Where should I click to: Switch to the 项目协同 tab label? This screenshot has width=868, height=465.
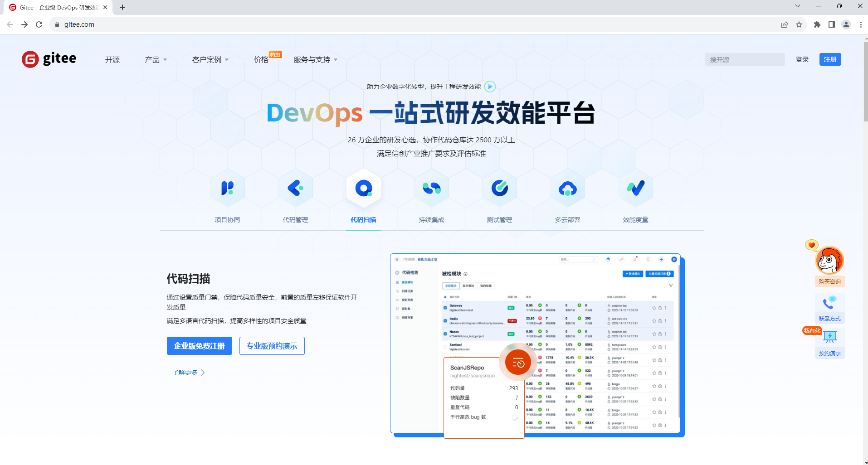coord(227,220)
